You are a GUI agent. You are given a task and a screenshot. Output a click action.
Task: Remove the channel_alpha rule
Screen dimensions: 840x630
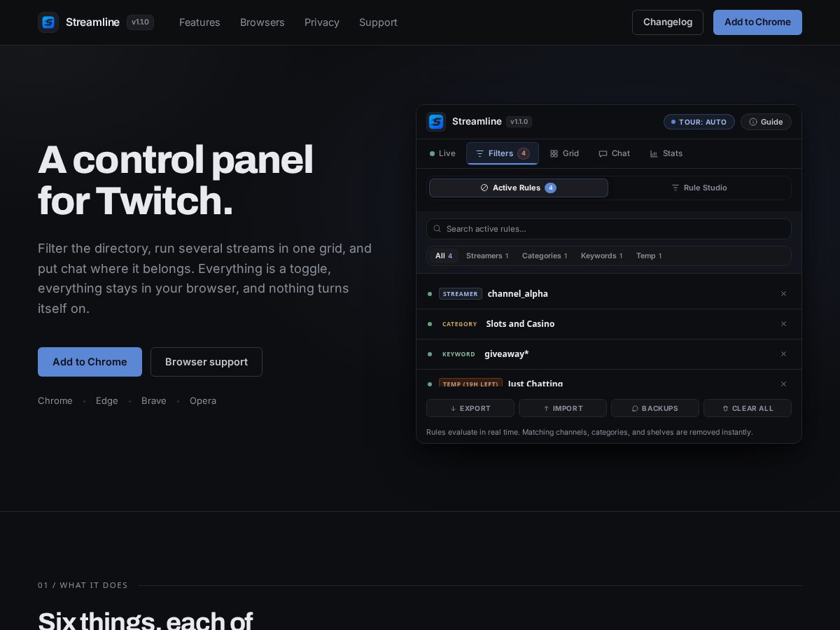[784, 294]
